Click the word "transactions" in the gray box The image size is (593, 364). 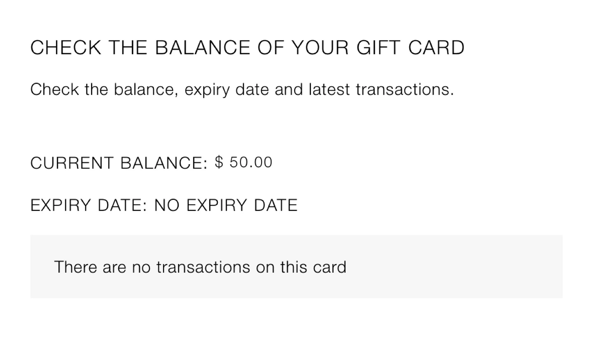point(203,267)
